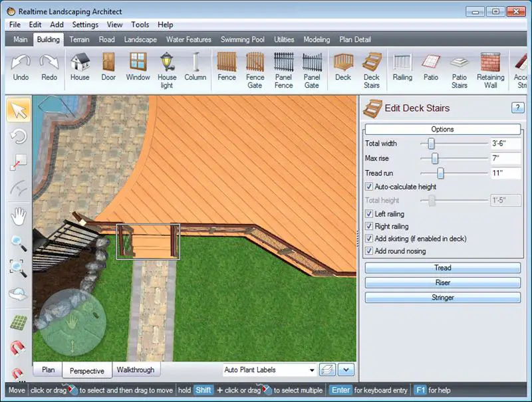The width and height of the screenshot is (532, 402).
Task: Switch to the Plan view tab
Action: (48, 369)
